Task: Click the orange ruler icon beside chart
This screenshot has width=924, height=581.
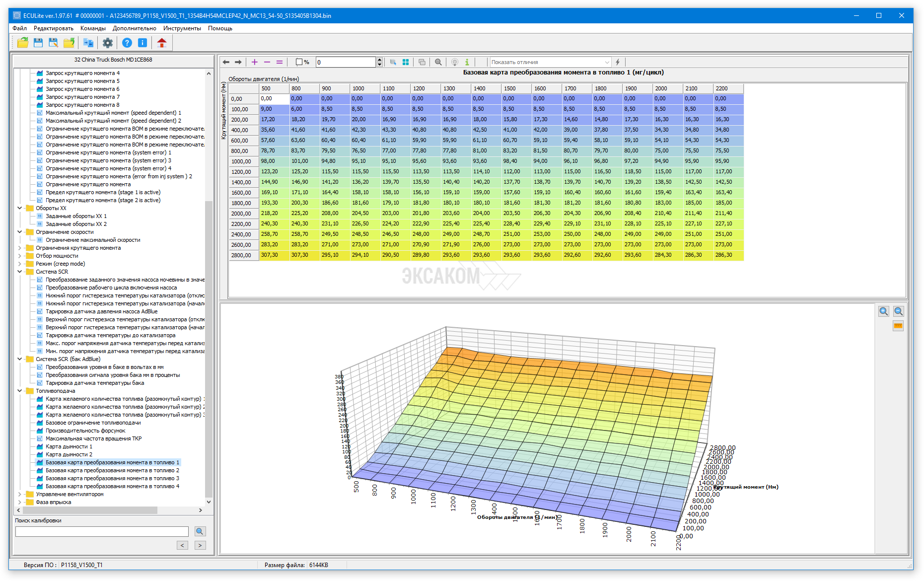Action: tap(898, 326)
